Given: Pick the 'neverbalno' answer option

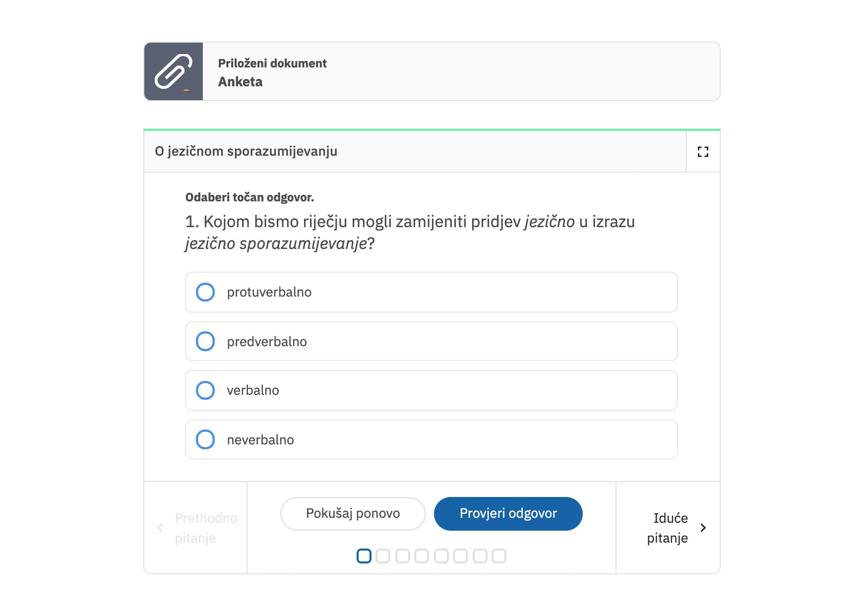Looking at the screenshot, I should pyautogui.click(x=205, y=439).
